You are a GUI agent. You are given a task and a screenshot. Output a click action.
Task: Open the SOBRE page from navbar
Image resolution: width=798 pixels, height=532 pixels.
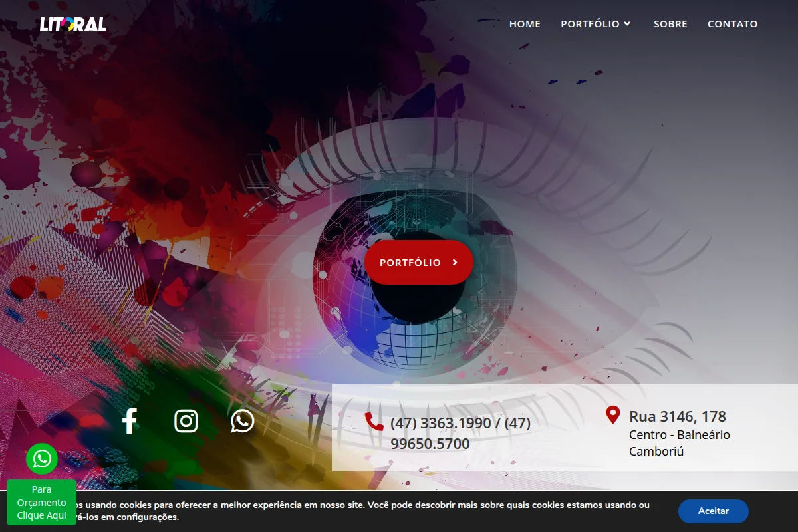pos(670,24)
